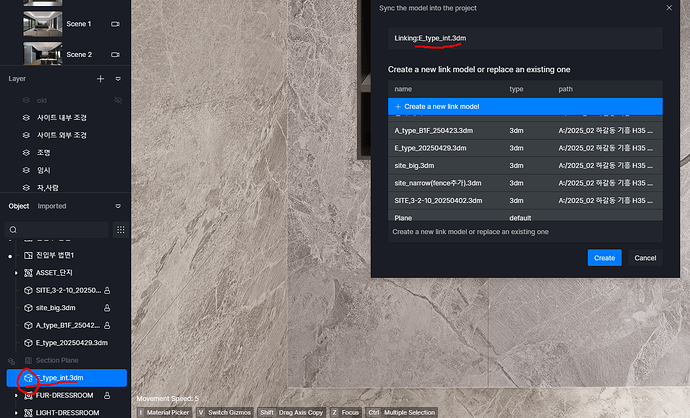Click the 사이트 내부 조경 layer icon
The height and width of the screenshot is (418, 690).
tap(26, 117)
